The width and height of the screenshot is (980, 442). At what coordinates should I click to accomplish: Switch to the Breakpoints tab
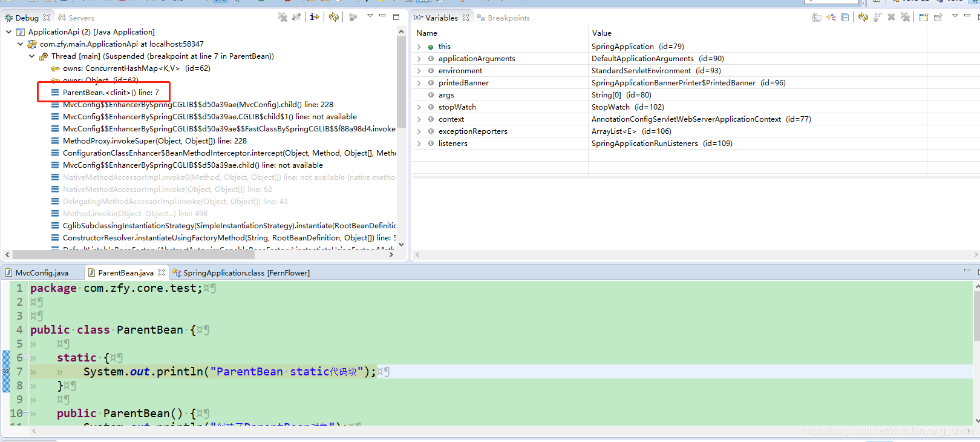click(x=503, y=18)
